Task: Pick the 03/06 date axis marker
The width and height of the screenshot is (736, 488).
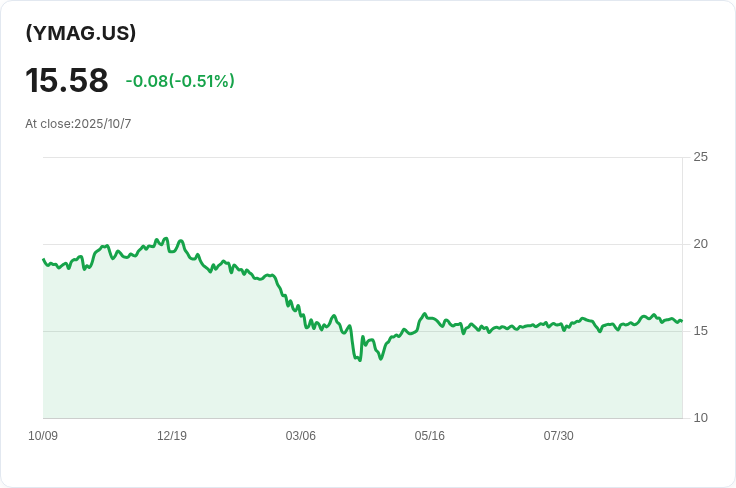Action: 301,436
